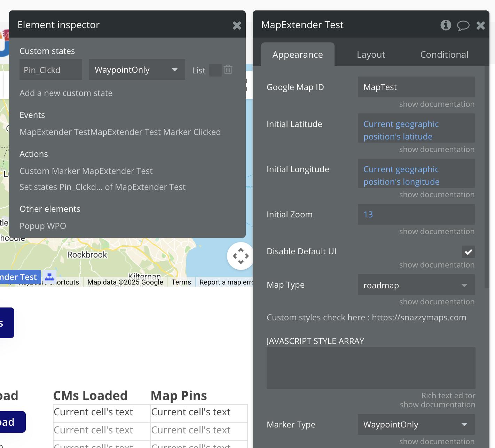Image resolution: width=495 pixels, height=448 pixels.
Task: Open the Map Type roadmap dropdown
Action: coord(416,285)
